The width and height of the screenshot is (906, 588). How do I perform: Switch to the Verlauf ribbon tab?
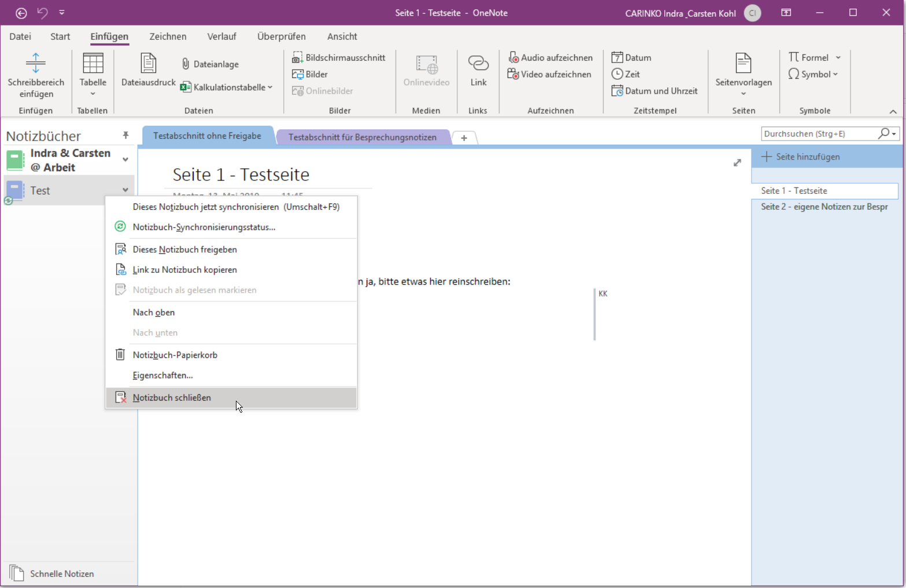[x=221, y=36]
